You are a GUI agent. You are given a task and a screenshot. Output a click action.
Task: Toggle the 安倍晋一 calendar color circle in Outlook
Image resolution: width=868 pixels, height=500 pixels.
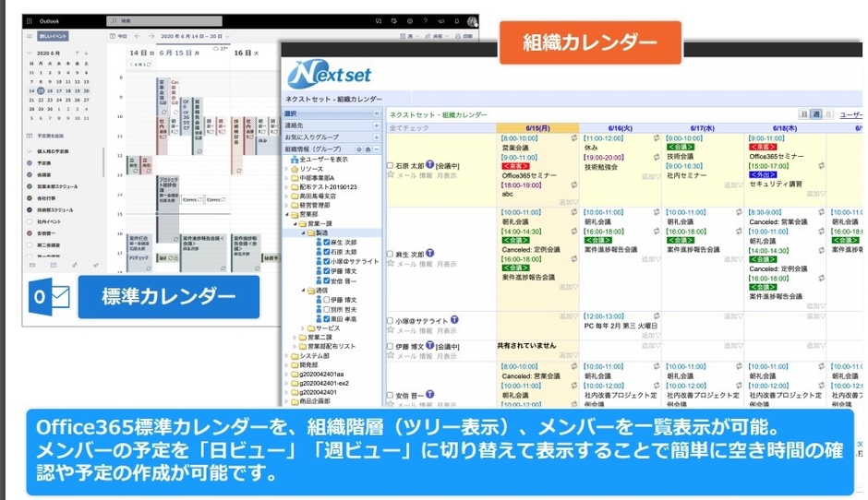tap(30, 232)
